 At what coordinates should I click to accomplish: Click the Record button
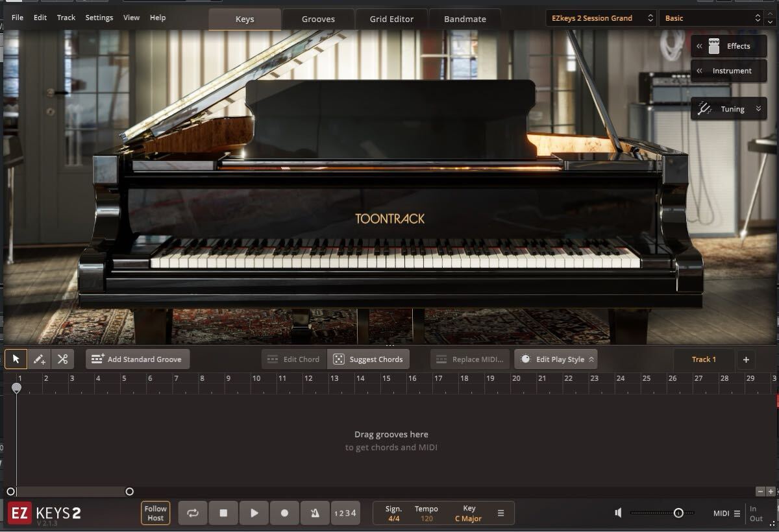(x=284, y=513)
